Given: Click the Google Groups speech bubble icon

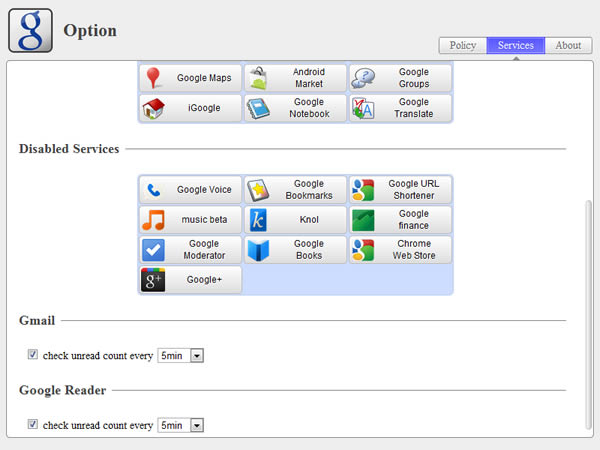Looking at the screenshot, I should 363,78.
